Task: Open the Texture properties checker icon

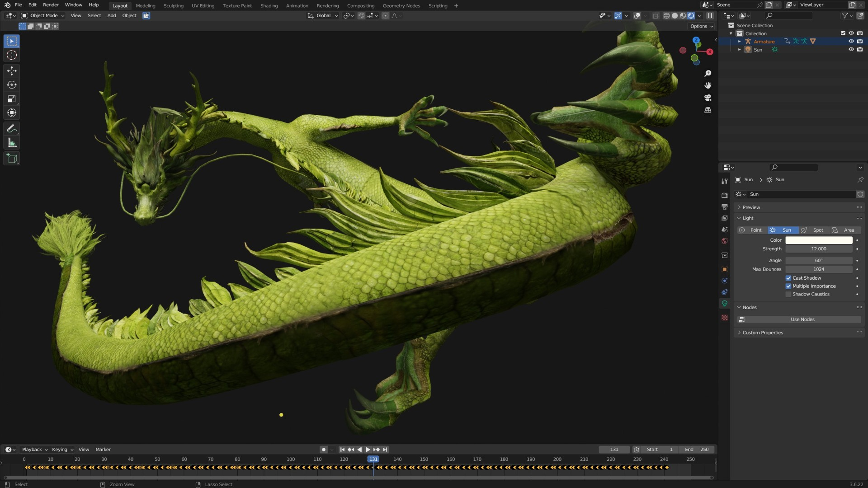Action: [725, 318]
